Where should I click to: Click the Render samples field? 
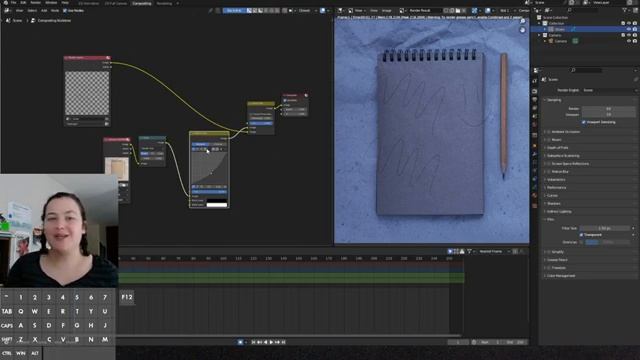click(x=609, y=109)
